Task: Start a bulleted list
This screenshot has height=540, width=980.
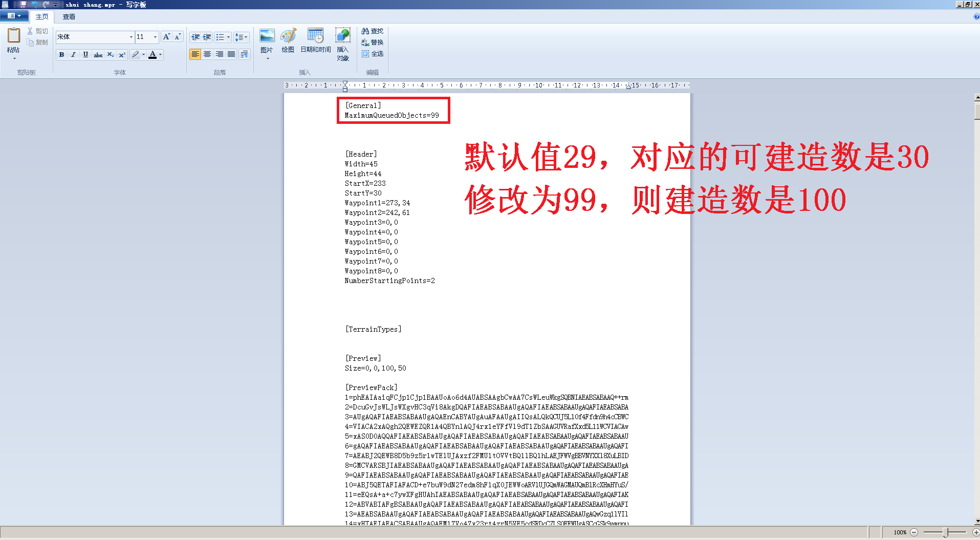Action: click(220, 37)
